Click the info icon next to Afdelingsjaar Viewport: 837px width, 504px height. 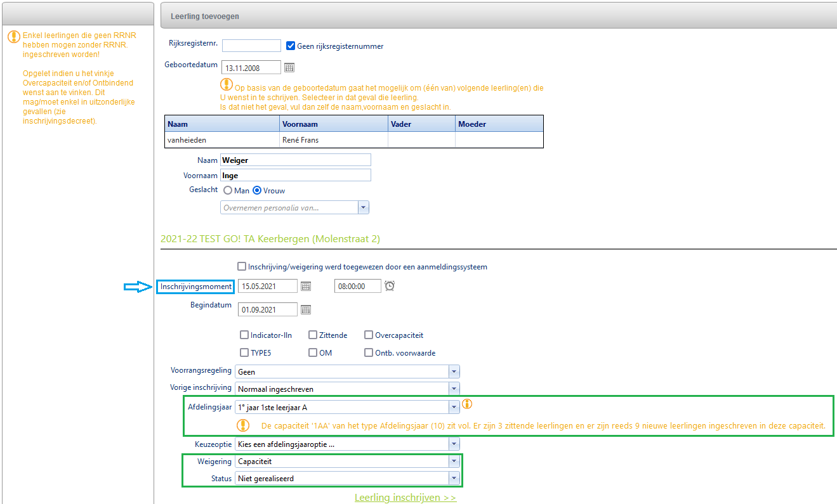[467, 404]
